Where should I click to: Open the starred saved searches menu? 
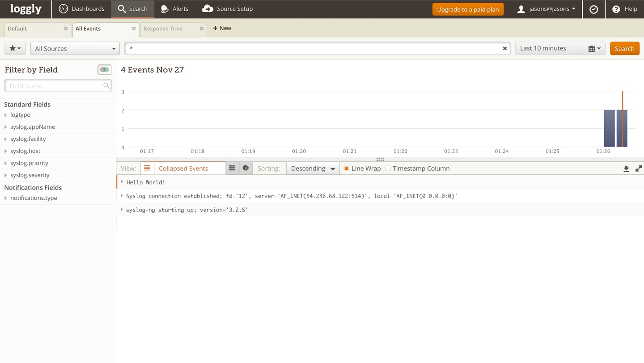(x=15, y=48)
